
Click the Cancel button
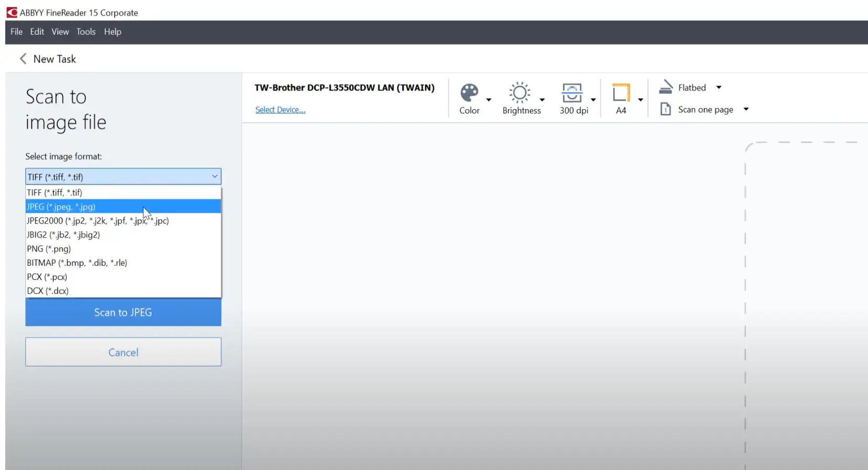[123, 352]
